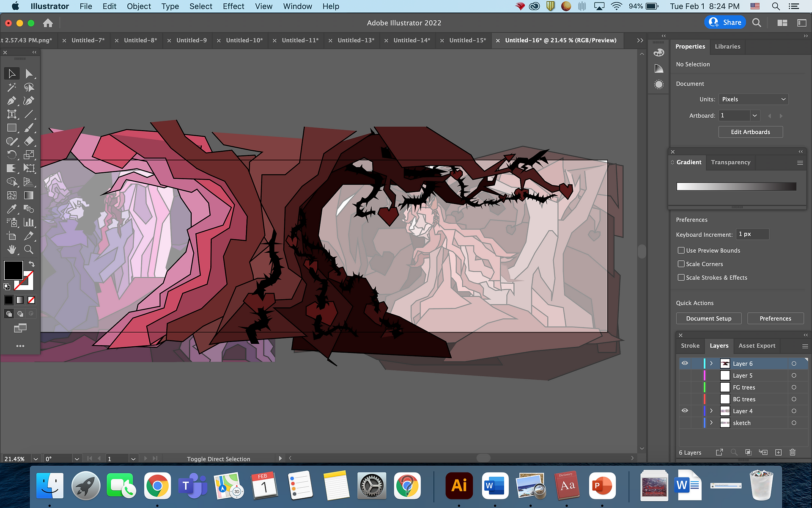
Task: Select the Gradient tool in toolbar
Action: coord(29,196)
